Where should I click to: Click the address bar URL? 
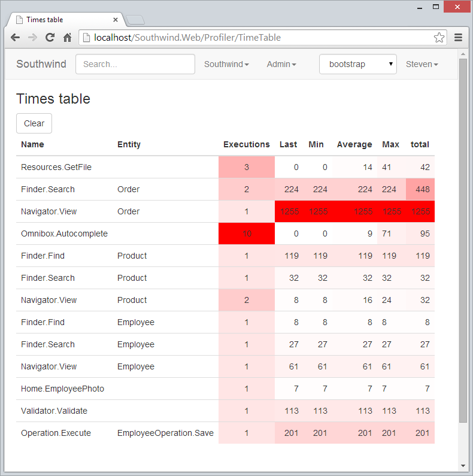[257, 37]
